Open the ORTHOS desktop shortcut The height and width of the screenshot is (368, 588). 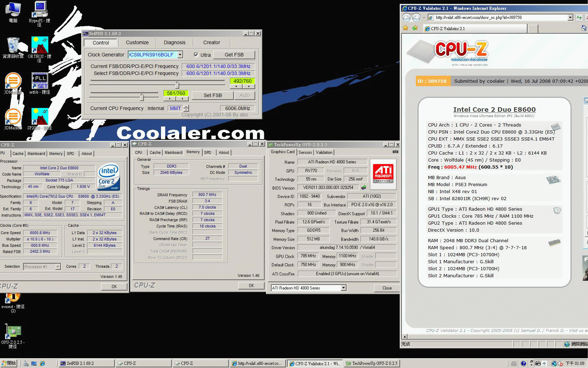point(39,49)
